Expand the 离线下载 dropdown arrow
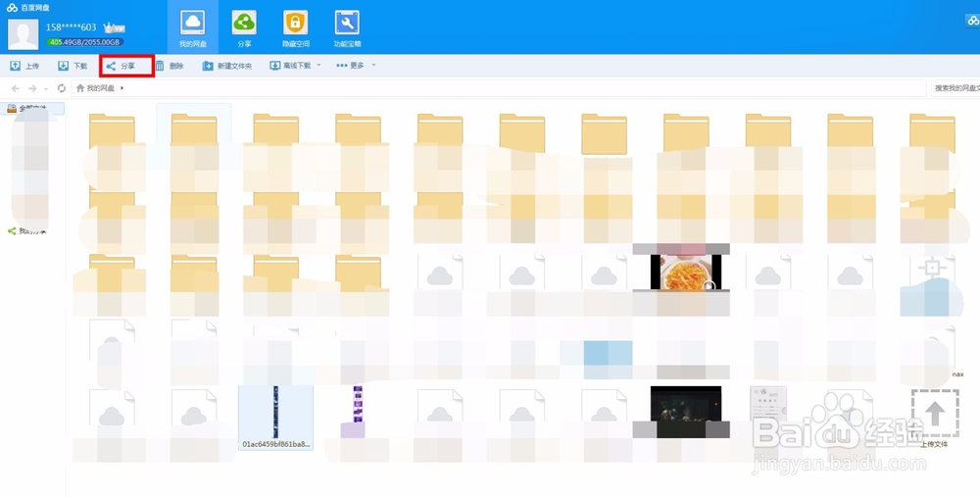The height and width of the screenshot is (497, 980). (x=318, y=65)
